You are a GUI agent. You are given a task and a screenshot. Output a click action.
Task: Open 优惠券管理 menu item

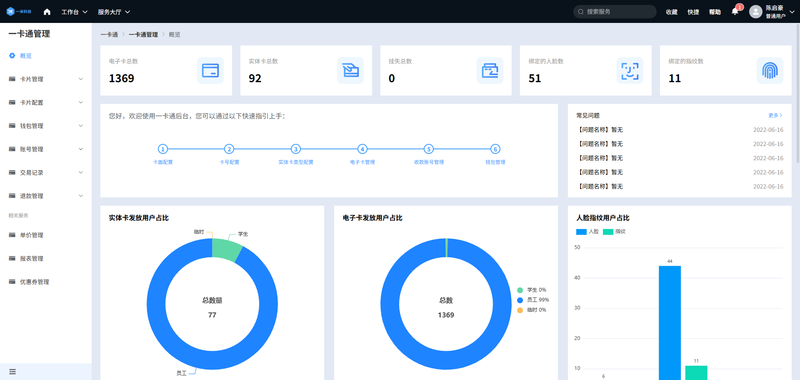(x=46, y=282)
